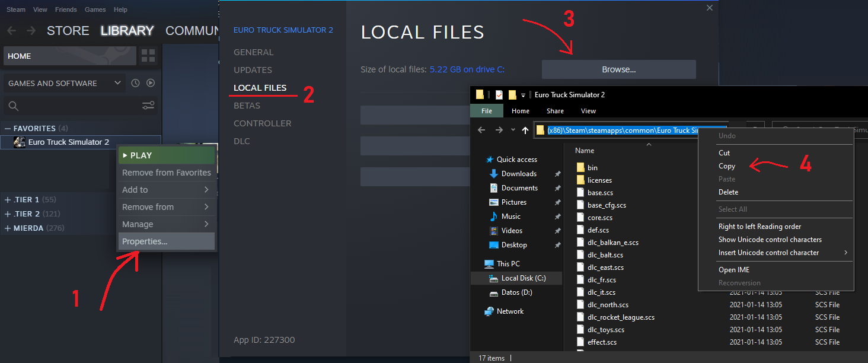Click PLAY in the context menu

tap(167, 155)
